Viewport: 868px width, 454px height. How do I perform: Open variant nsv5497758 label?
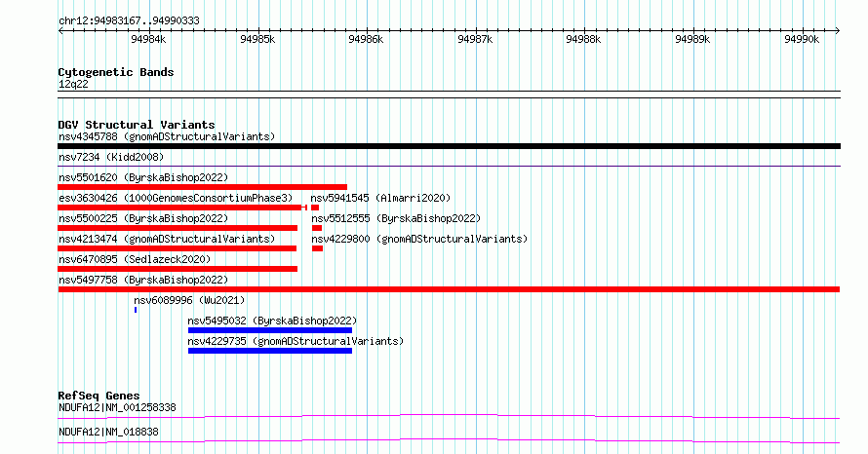pyautogui.click(x=143, y=280)
